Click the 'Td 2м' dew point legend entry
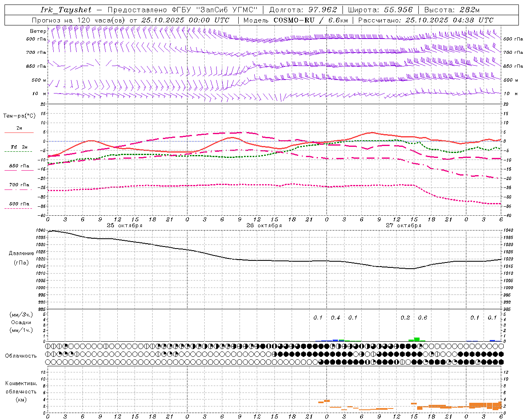Screen dimensions: 525x420 point(19,147)
